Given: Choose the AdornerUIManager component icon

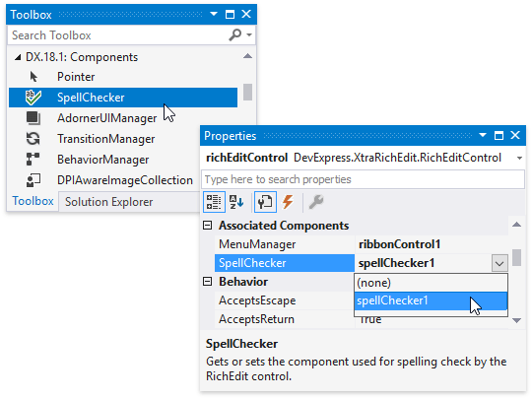Looking at the screenshot, I should point(33,118).
